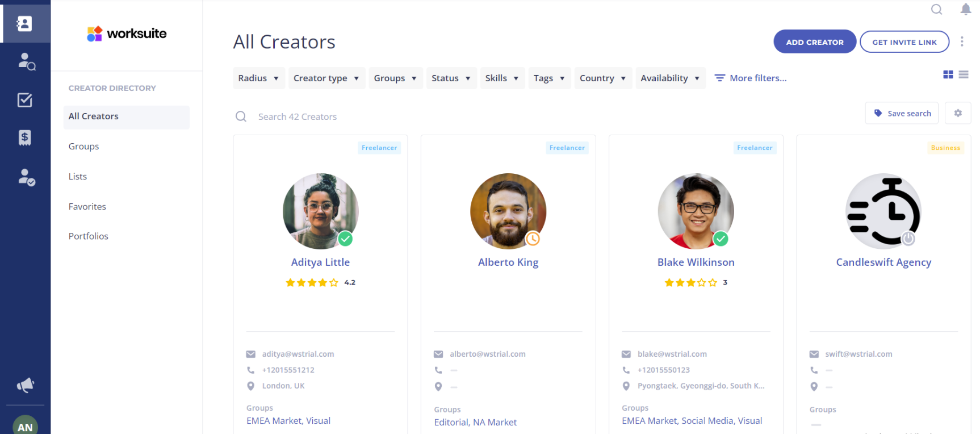Click the location pin next to London, UK
Image resolution: width=980 pixels, height=434 pixels.
[250, 386]
